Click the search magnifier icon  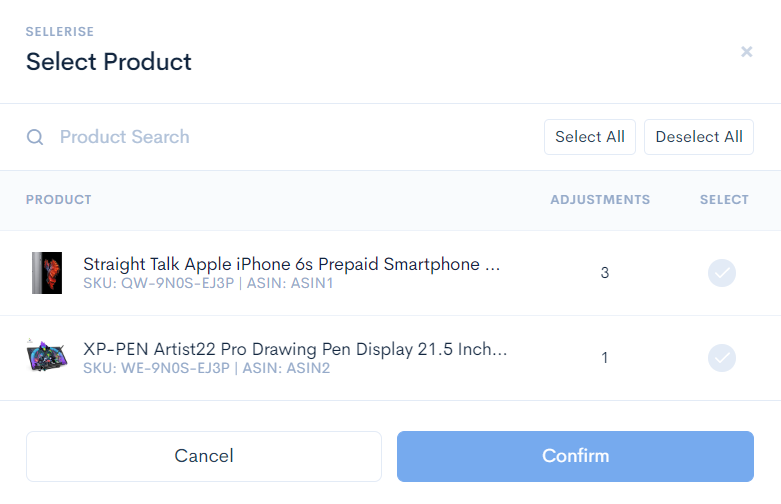[35, 137]
